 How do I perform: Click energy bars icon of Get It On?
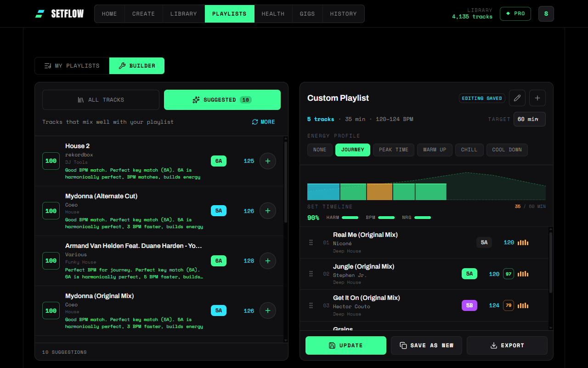[523, 305]
